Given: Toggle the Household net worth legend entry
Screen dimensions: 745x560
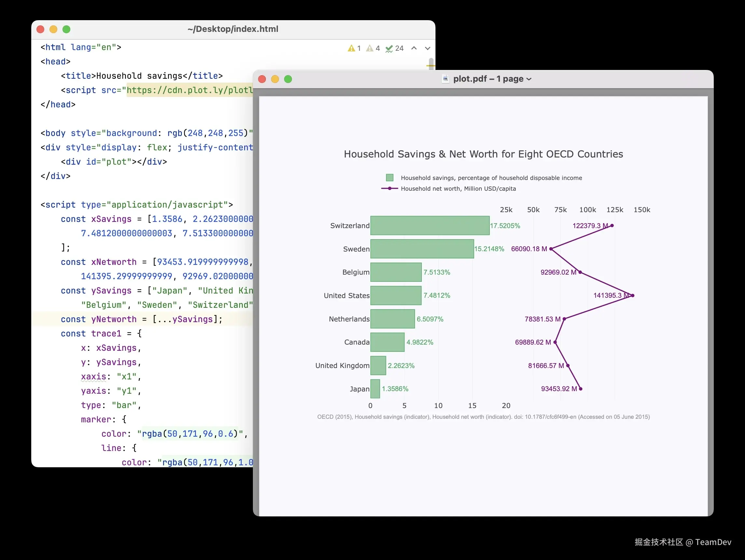Looking at the screenshot, I should pyautogui.click(x=458, y=189).
